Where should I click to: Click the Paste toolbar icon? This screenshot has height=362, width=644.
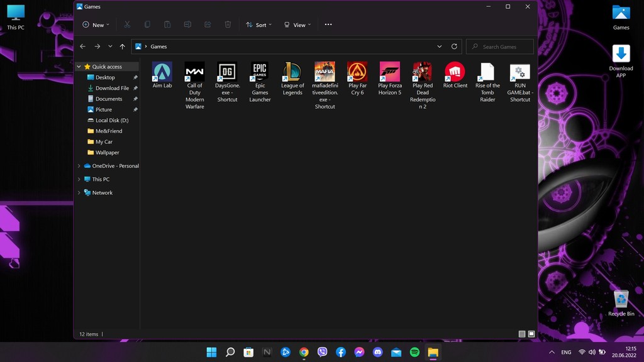tap(167, 25)
